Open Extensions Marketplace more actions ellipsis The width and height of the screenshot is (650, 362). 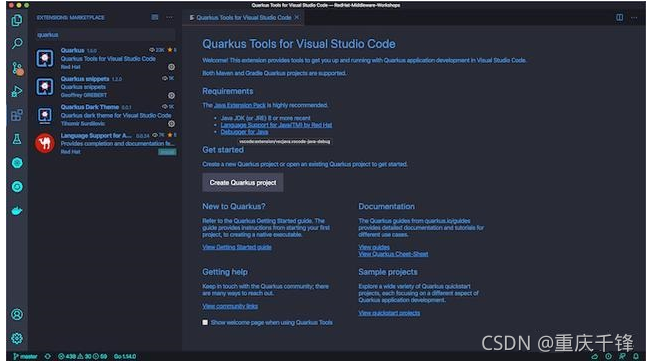click(170, 17)
